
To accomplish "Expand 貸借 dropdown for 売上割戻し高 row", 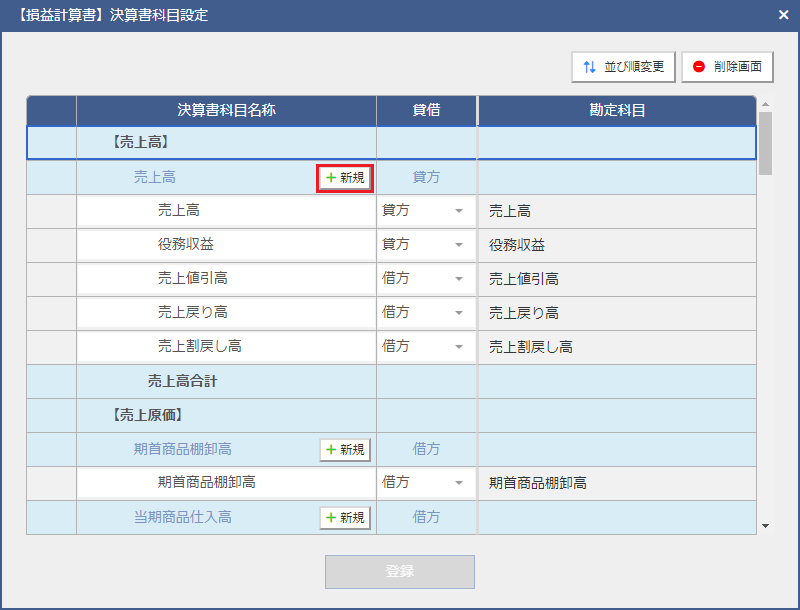I will point(459,348).
